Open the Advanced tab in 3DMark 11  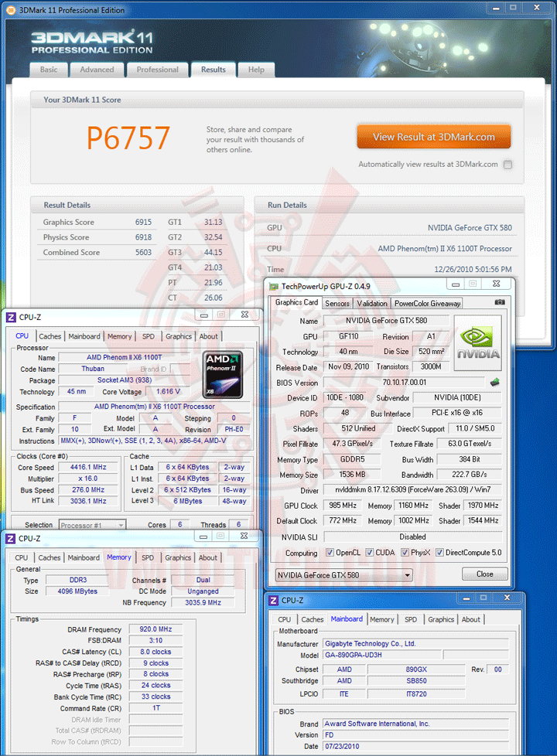click(x=97, y=70)
